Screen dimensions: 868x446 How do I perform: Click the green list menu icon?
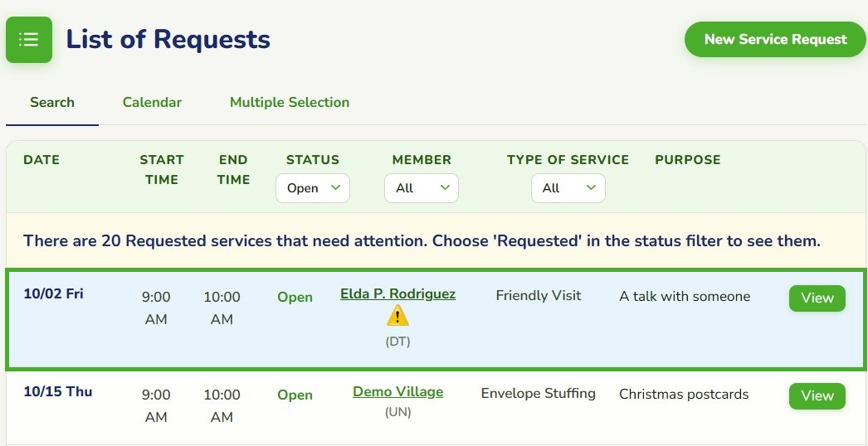tap(29, 39)
